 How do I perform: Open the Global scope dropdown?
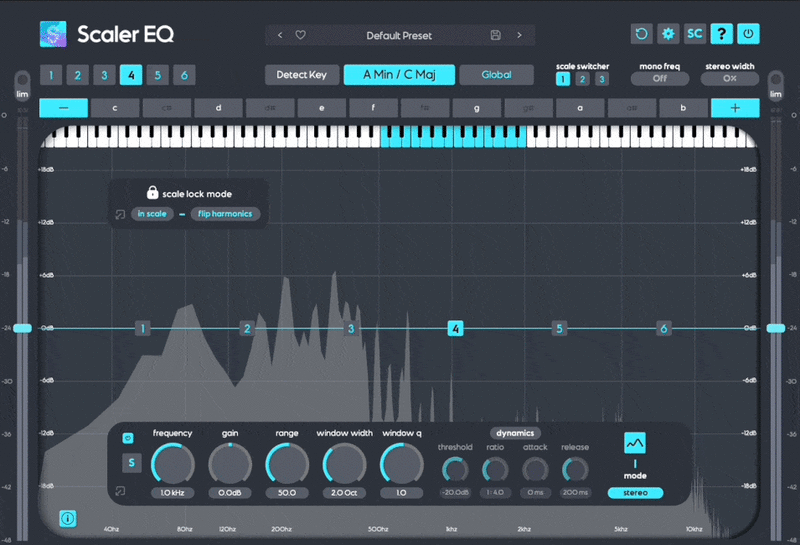point(496,75)
